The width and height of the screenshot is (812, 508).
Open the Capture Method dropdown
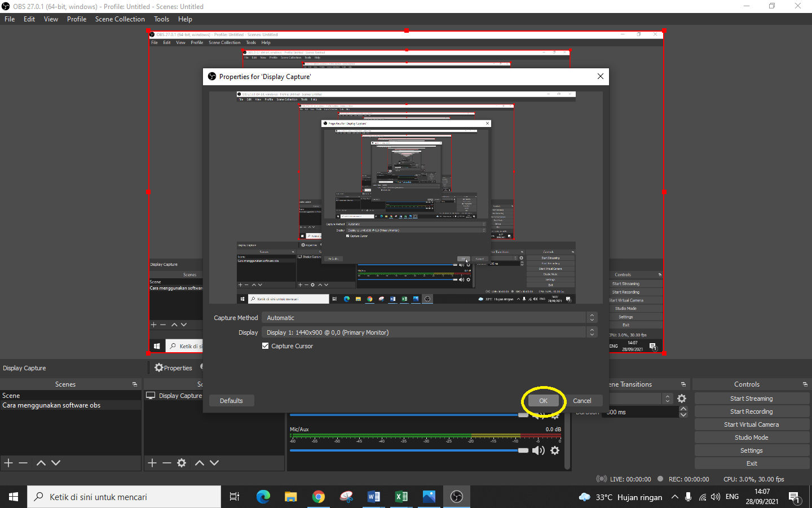point(429,318)
